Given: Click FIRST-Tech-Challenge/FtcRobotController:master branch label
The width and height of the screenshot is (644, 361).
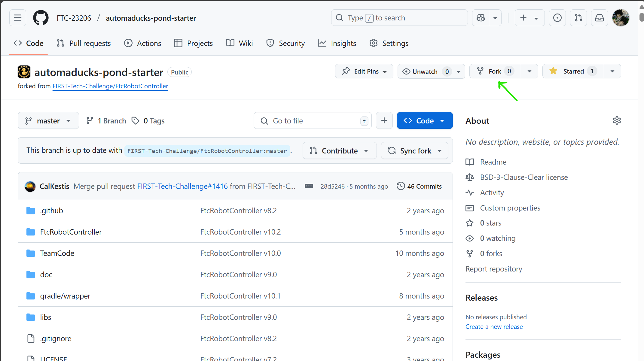Looking at the screenshot, I should (207, 151).
